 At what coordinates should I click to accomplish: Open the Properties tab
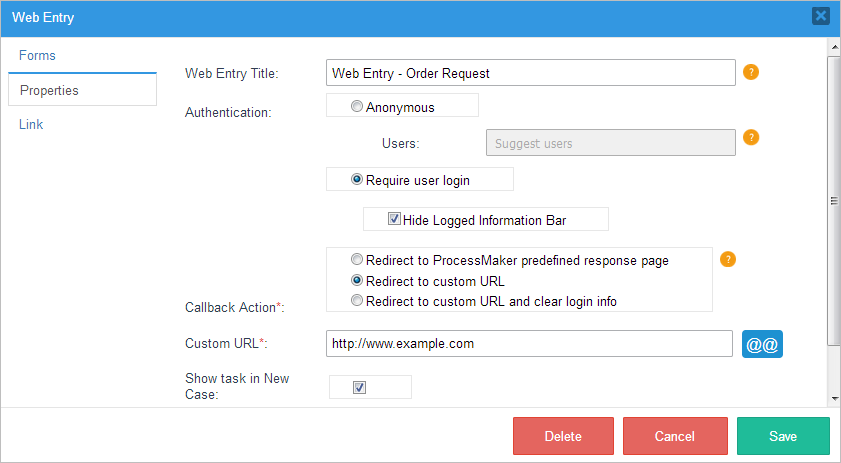click(50, 90)
